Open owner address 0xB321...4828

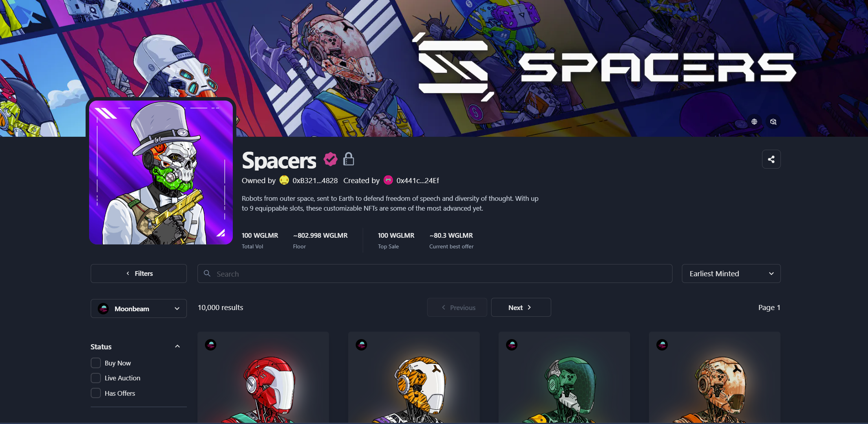coord(315,181)
